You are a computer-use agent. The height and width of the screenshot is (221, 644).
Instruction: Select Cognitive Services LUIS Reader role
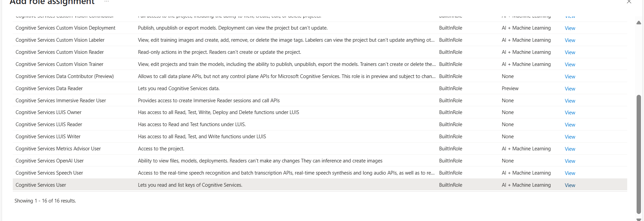tap(49, 124)
